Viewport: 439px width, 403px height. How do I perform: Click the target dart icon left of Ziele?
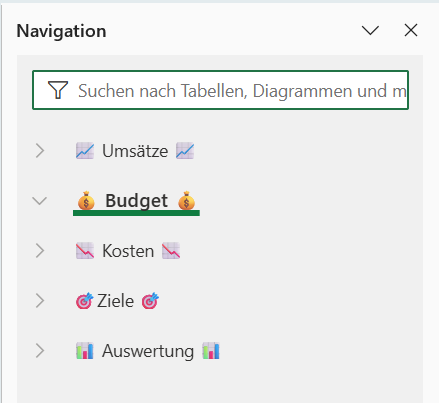[x=85, y=301]
